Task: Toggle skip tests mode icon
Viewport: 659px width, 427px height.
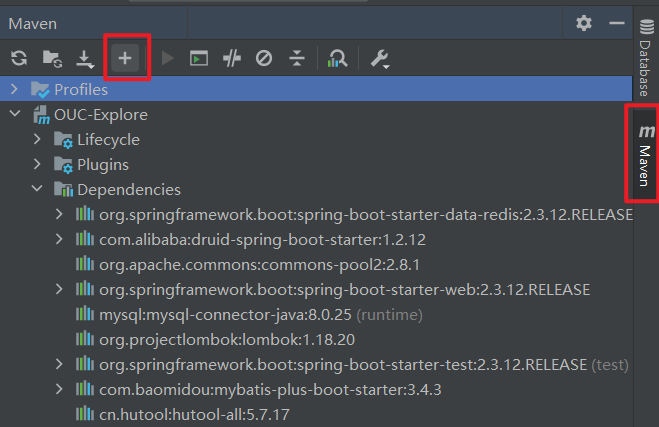Action: (x=264, y=58)
